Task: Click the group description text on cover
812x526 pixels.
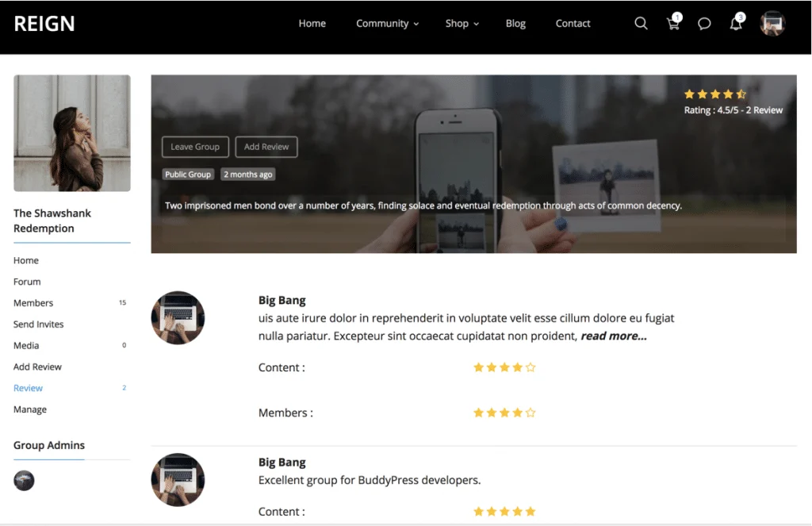Action: (423, 205)
